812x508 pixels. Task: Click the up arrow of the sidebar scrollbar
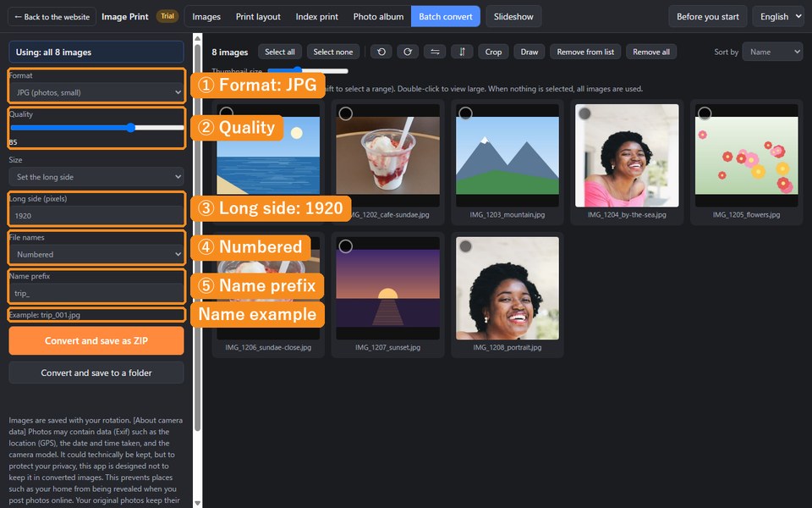tap(197, 38)
